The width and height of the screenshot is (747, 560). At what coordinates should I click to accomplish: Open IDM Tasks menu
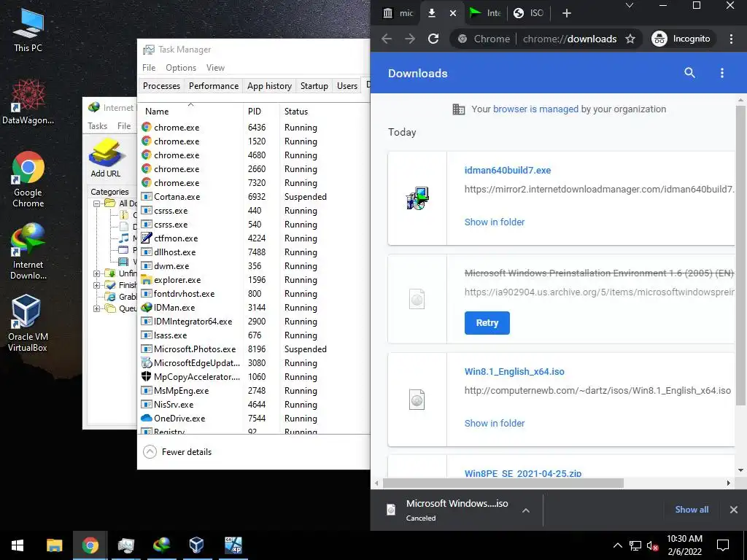pyautogui.click(x=97, y=125)
